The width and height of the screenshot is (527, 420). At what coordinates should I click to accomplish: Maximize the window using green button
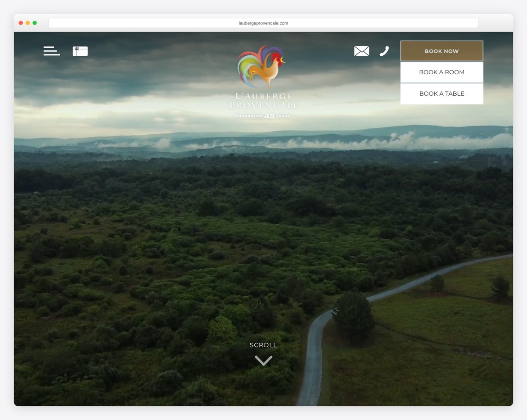coord(35,23)
